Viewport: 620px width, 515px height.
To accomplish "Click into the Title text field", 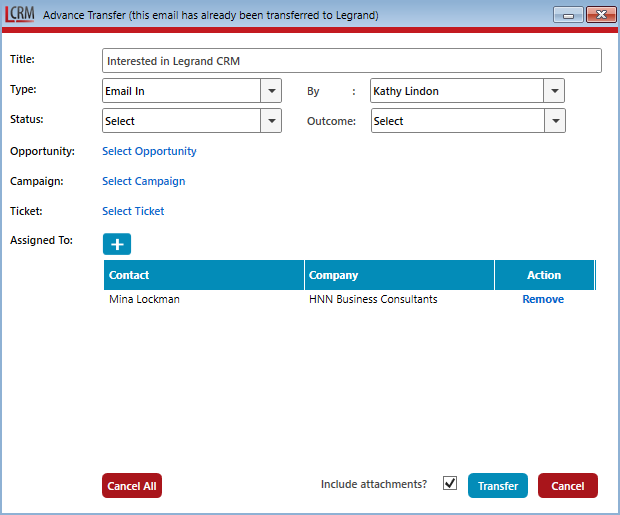I will (x=351, y=61).
